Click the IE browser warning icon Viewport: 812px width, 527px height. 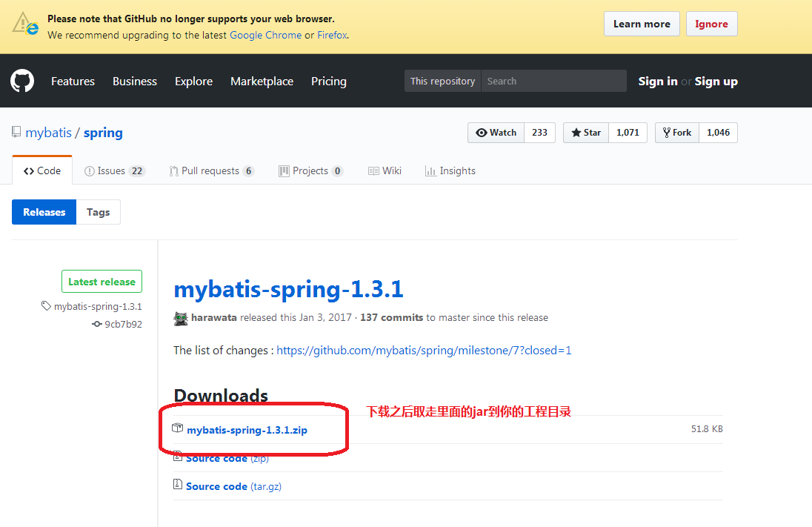coord(25,24)
